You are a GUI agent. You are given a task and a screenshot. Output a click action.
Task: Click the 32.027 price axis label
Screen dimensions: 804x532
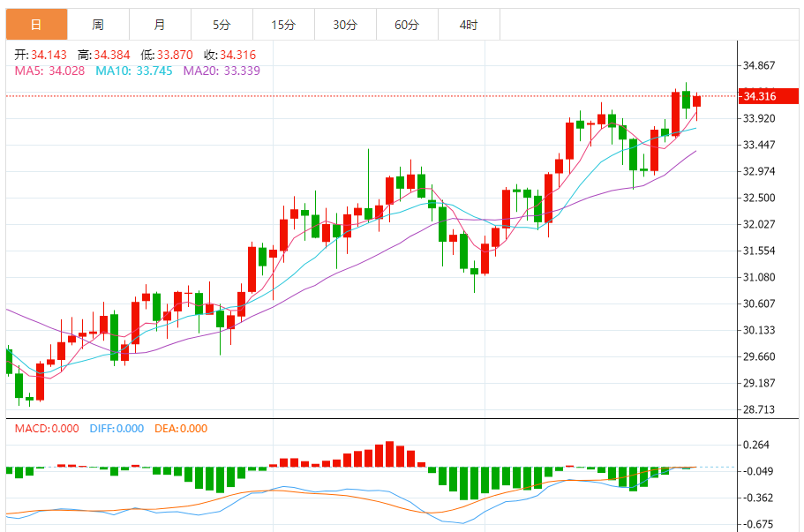759,224
